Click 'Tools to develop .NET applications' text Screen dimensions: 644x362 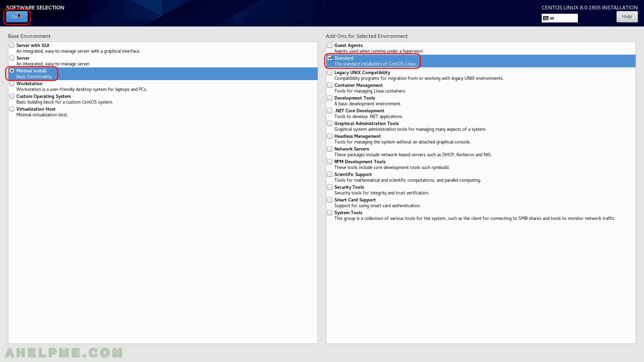368,116
